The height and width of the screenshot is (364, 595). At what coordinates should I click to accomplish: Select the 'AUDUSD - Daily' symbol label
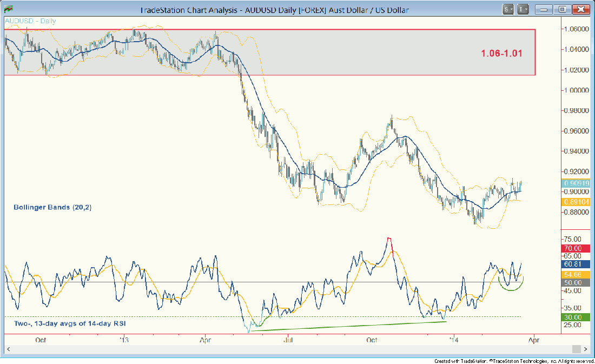pyautogui.click(x=30, y=21)
